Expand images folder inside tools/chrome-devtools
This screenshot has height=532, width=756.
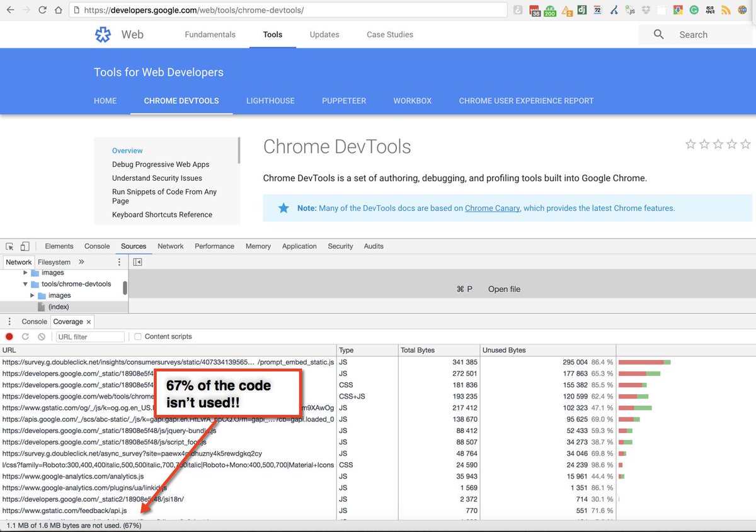pyautogui.click(x=33, y=295)
